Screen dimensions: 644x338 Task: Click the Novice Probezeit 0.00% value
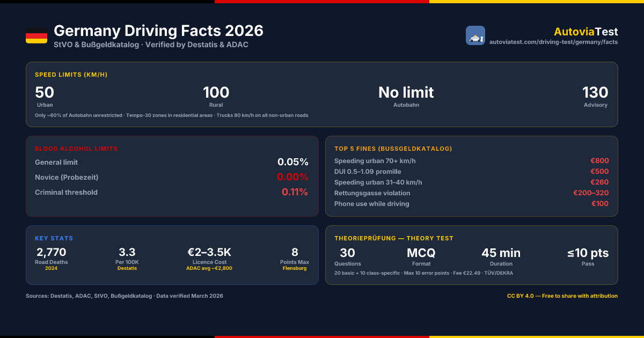(292, 177)
